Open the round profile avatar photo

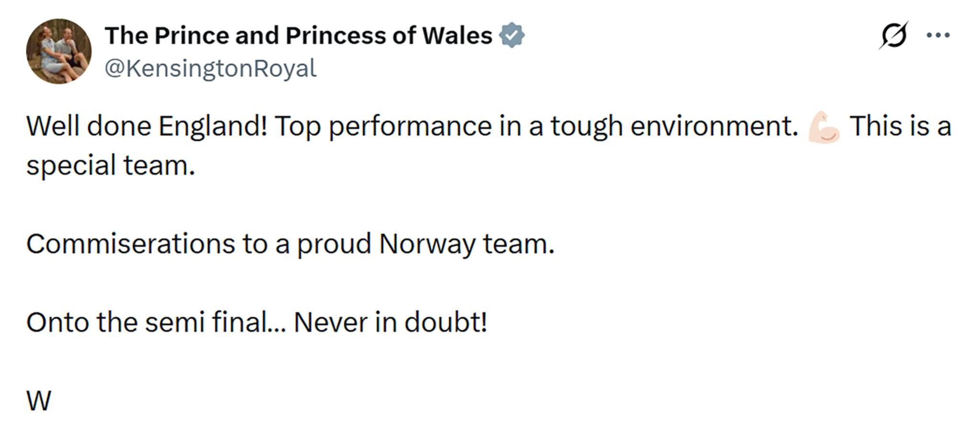tap(59, 51)
